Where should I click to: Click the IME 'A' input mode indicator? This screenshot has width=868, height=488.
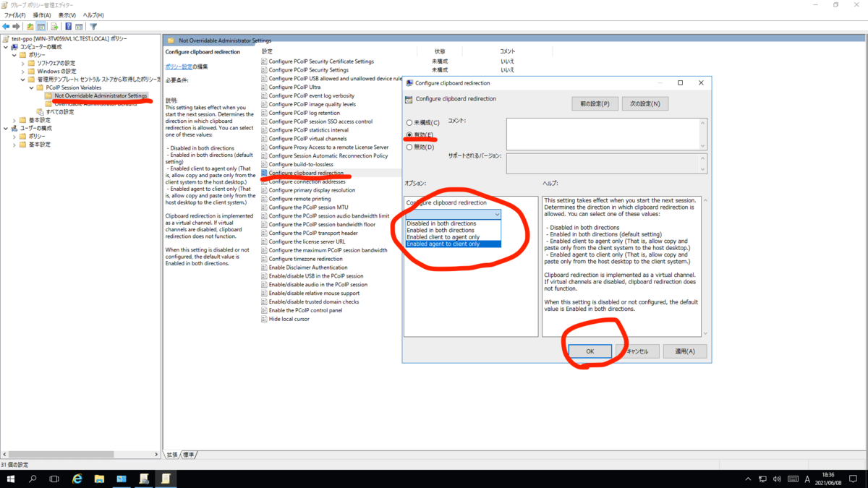pos(807,479)
